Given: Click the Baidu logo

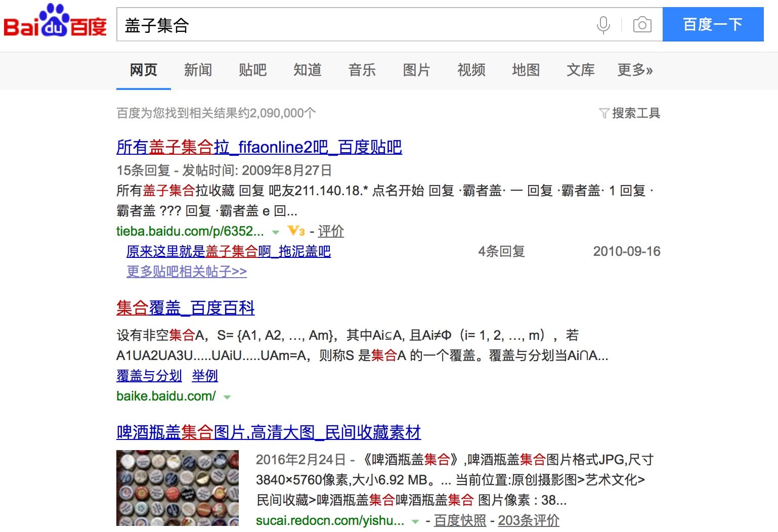Looking at the screenshot, I should pos(55,21).
